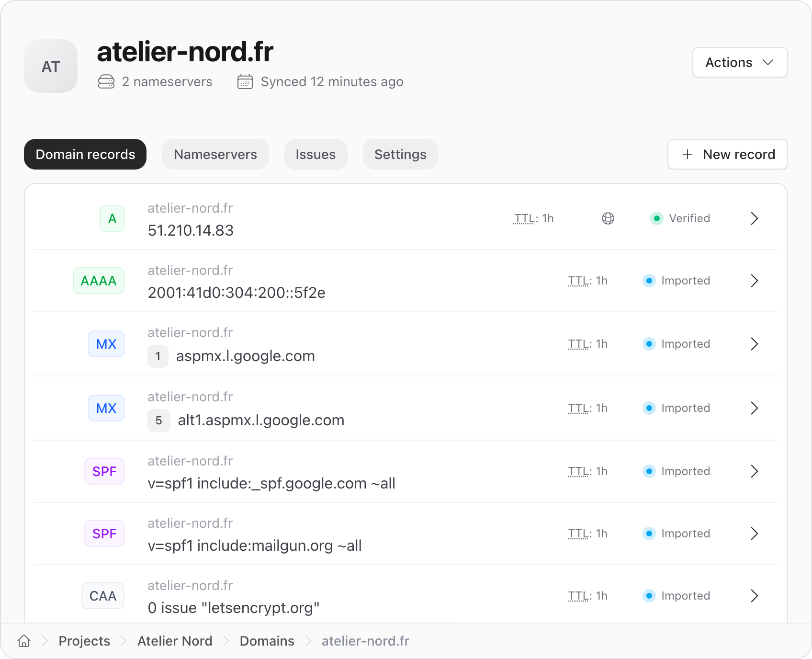Image resolution: width=812 pixels, height=659 pixels.
Task: Open the Issues tab
Action: [x=316, y=154]
